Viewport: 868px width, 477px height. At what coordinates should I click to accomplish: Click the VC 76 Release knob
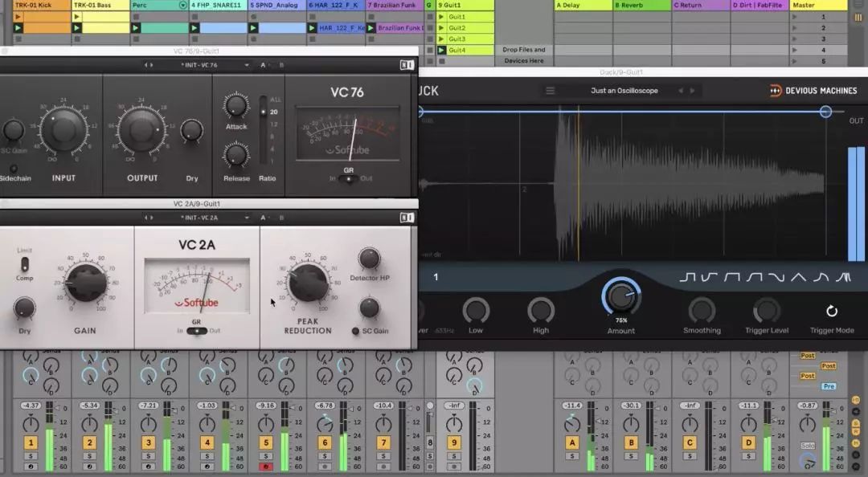pos(235,156)
